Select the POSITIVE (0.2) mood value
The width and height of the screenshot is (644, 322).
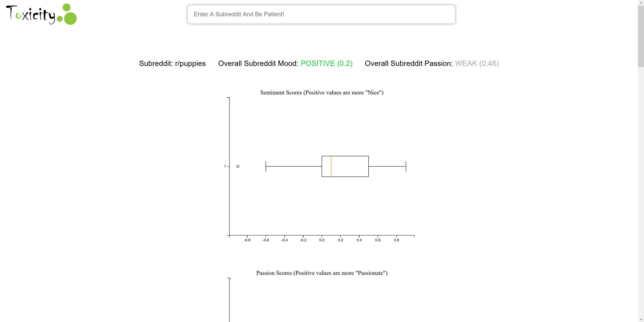point(326,64)
